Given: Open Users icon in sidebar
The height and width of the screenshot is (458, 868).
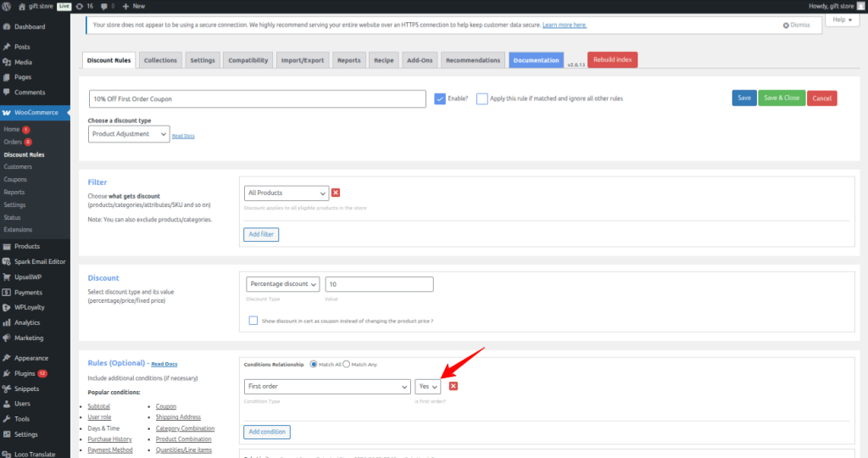Looking at the screenshot, I should [x=7, y=404].
